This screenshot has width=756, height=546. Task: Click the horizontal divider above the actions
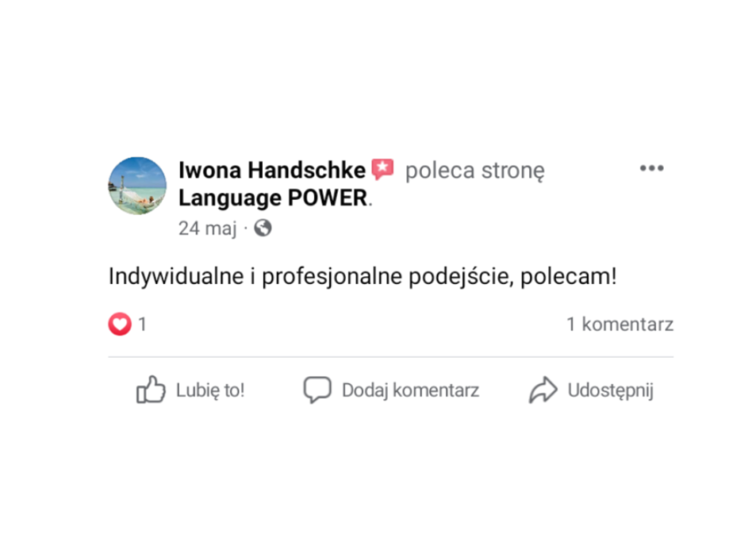tap(391, 357)
